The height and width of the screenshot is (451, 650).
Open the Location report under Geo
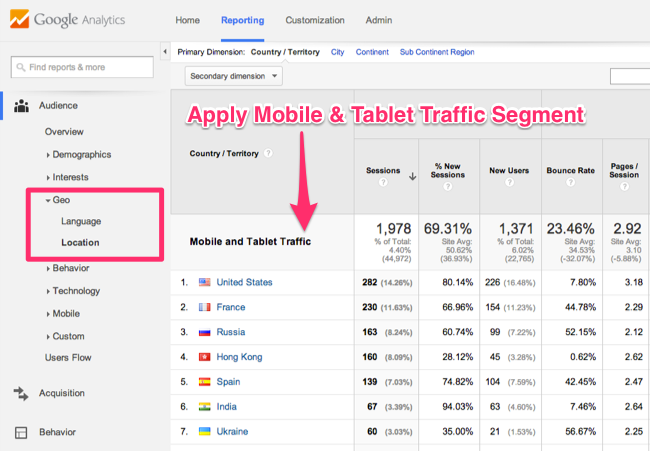pyautogui.click(x=80, y=242)
